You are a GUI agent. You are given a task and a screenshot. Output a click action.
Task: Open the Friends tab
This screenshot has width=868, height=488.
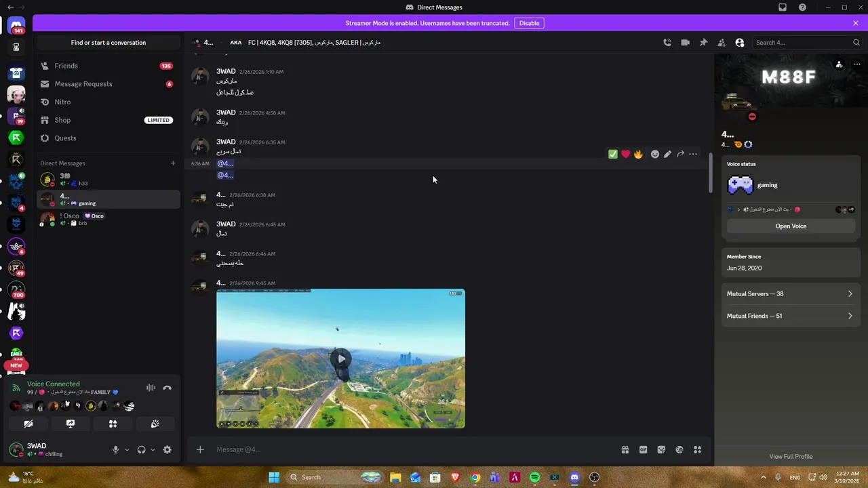[108, 66]
